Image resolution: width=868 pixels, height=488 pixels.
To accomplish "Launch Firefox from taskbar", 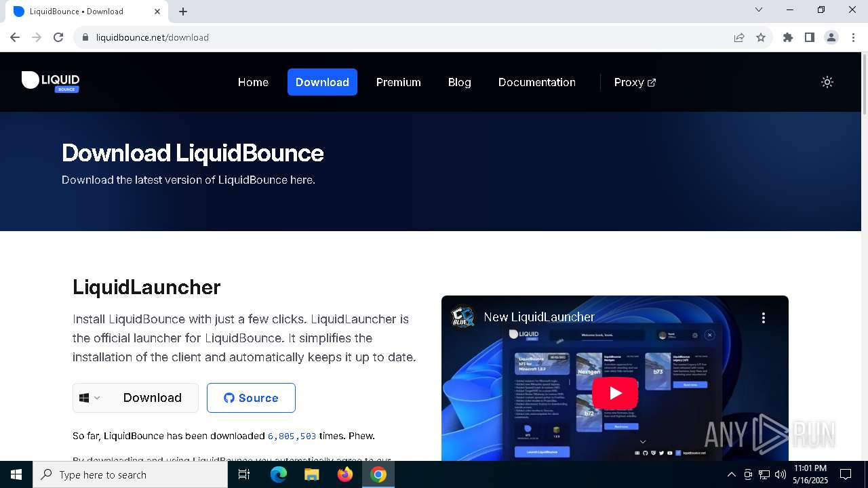I will (345, 474).
